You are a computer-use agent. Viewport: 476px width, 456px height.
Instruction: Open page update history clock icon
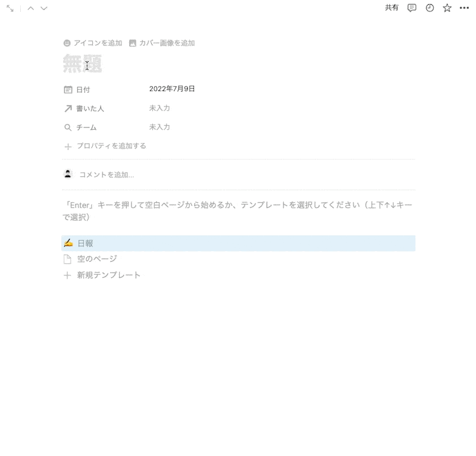[x=430, y=8]
